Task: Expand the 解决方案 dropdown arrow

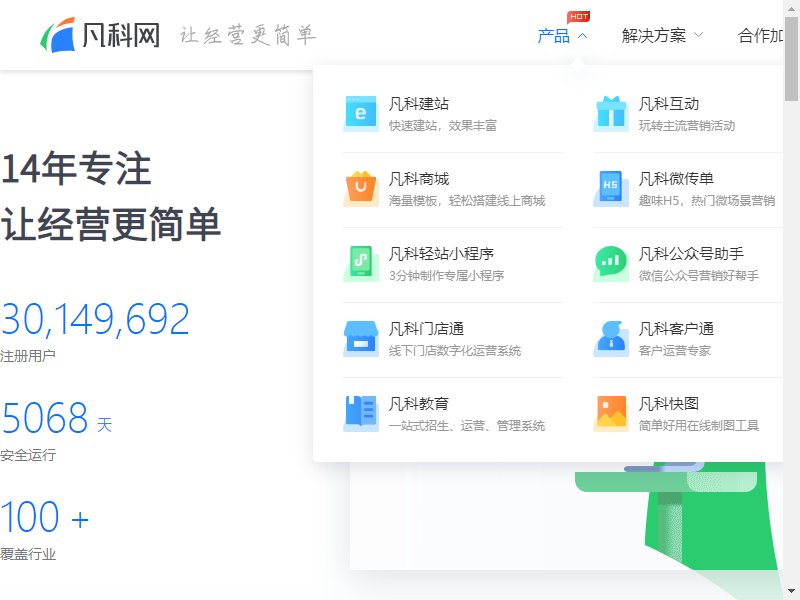Action: [698, 35]
